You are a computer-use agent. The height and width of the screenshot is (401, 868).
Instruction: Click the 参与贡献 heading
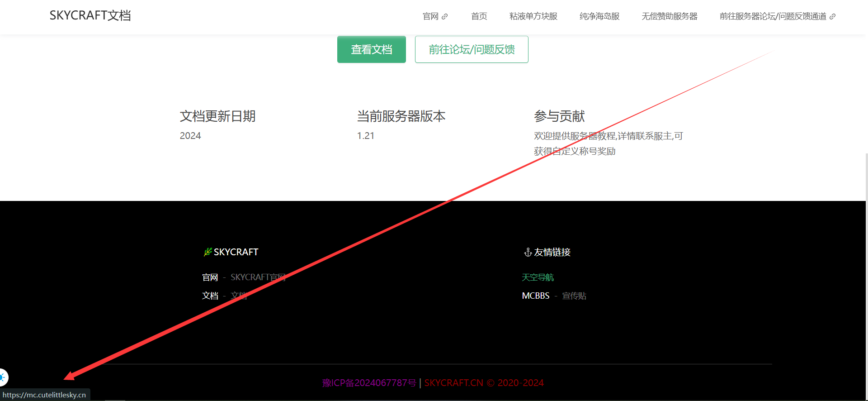[559, 116]
